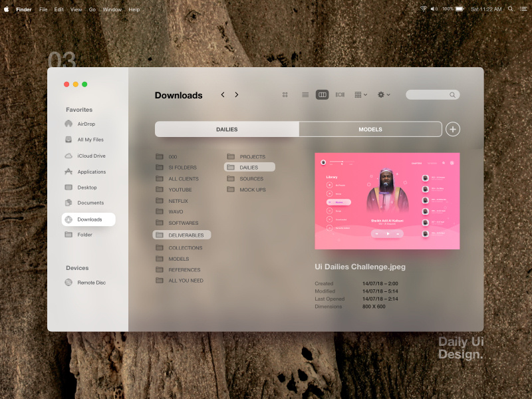
Task: Click the Dimensions value 800 X 600
Action: (x=374, y=307)
